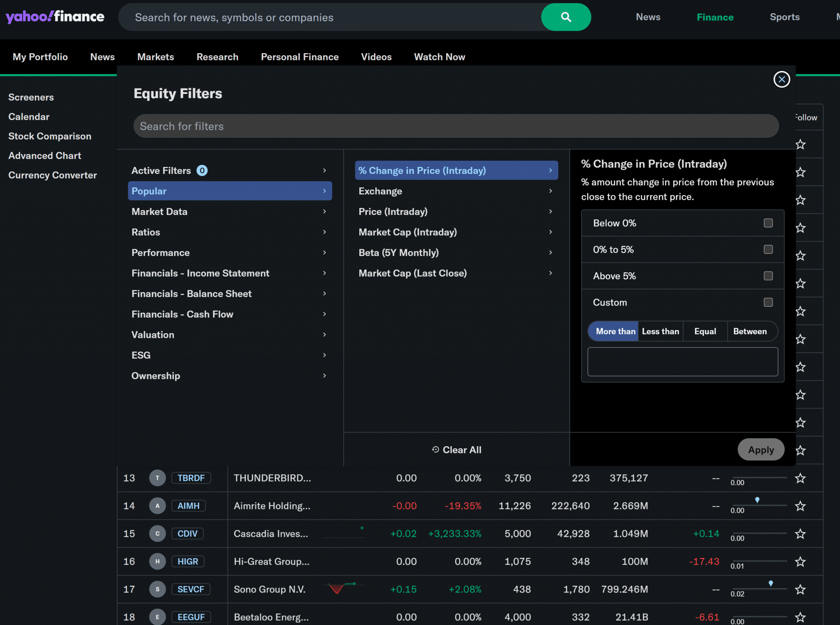Close the Equity Filters panel
840x625 pixels.
point(781,80)
